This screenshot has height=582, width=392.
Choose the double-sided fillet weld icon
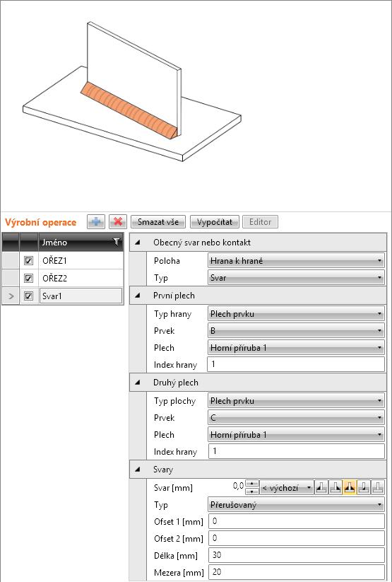pyautogui.click(x=350, y=487)
